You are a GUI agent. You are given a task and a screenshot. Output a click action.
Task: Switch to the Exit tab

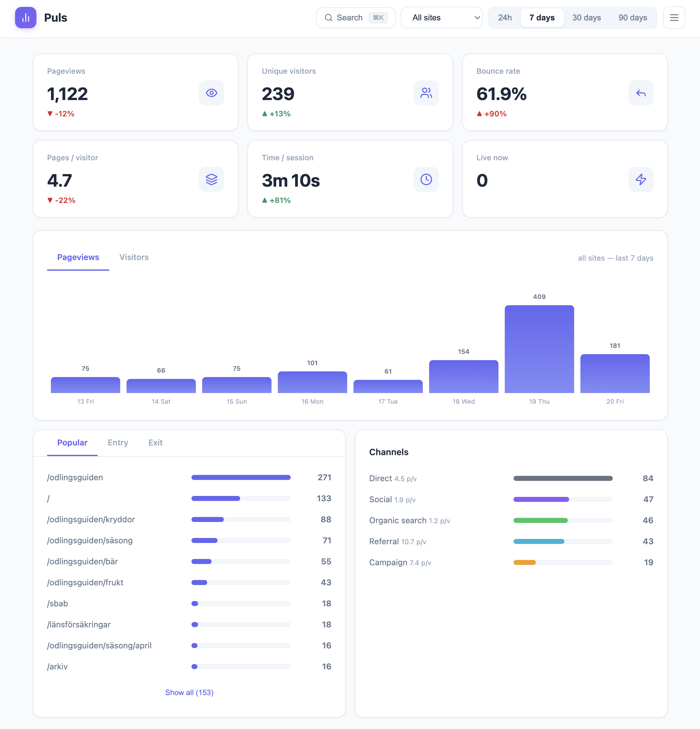155,443
